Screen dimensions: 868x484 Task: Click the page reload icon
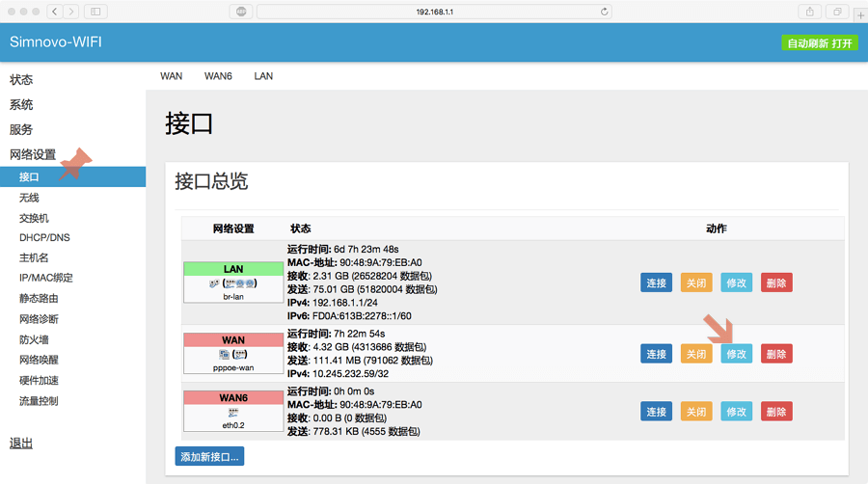605,12
